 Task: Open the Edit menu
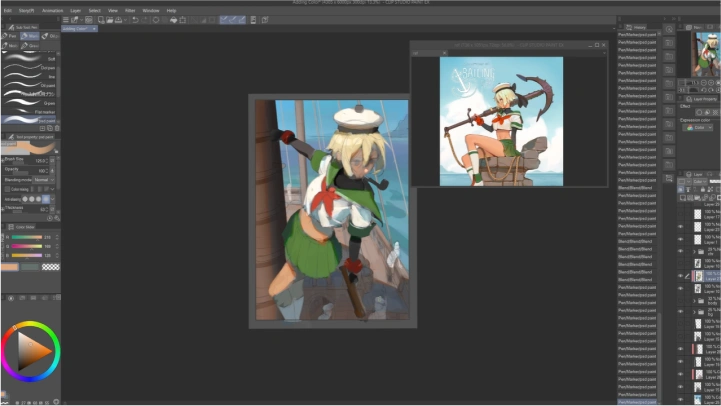pos(8,10)
